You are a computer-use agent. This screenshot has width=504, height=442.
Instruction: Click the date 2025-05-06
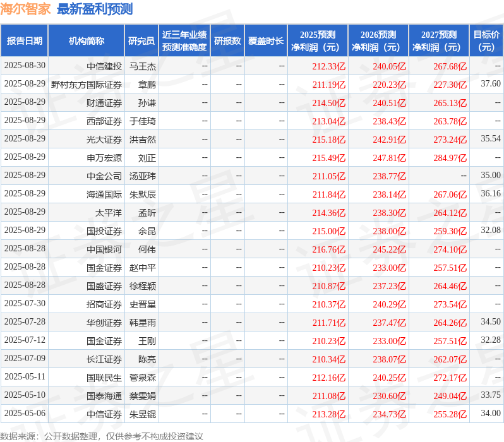tap(25, 414)
